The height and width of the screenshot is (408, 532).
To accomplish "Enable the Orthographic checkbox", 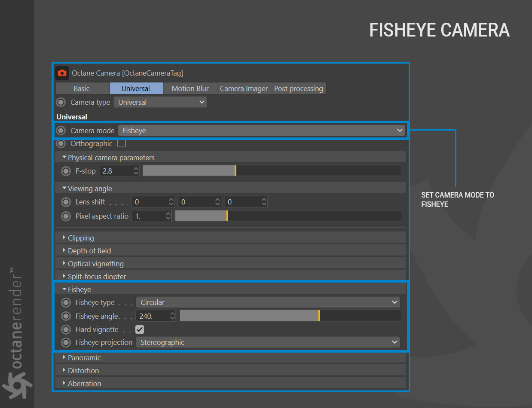I will [x=122, y=143].
